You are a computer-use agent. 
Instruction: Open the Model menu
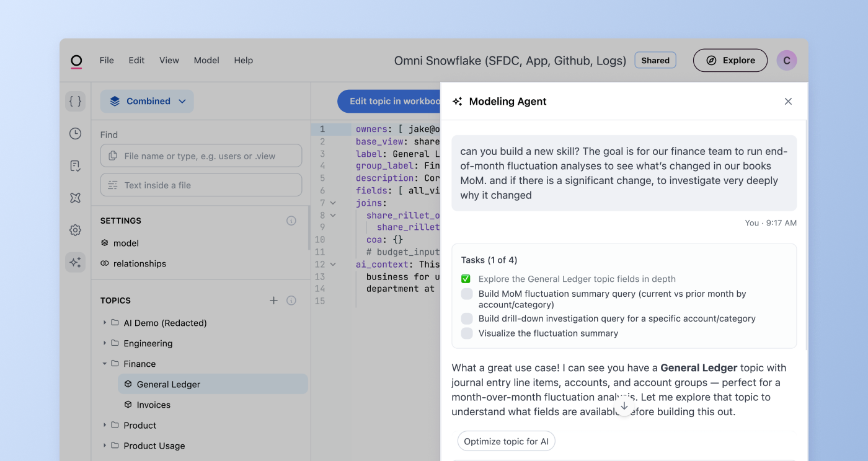coord(206,60)
